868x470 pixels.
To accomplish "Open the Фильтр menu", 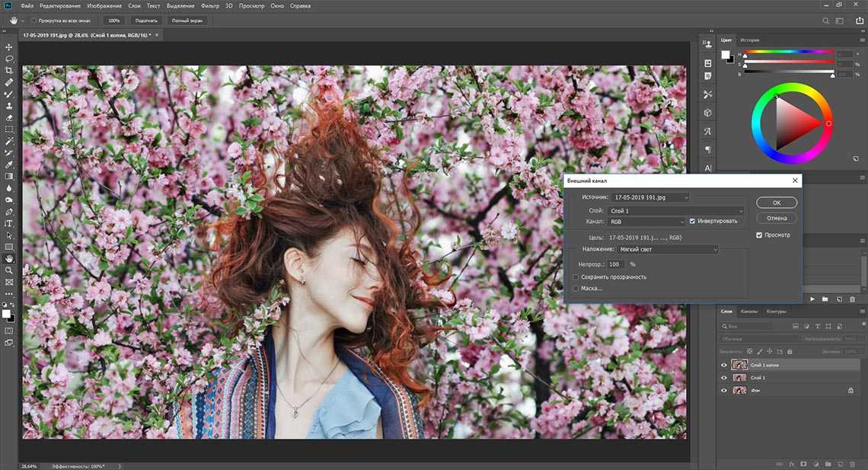I will point(209,6).
